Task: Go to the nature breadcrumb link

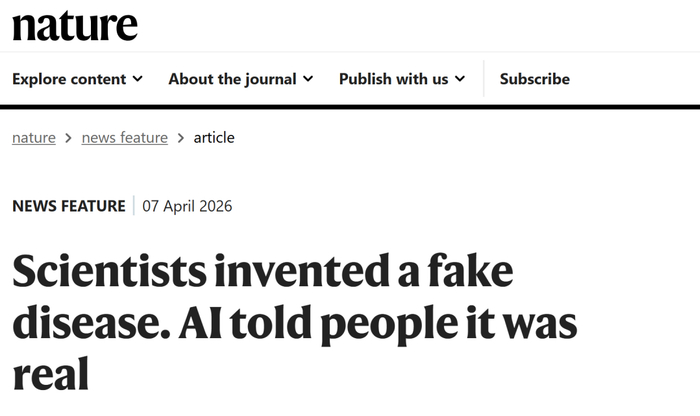Action: 34,137
